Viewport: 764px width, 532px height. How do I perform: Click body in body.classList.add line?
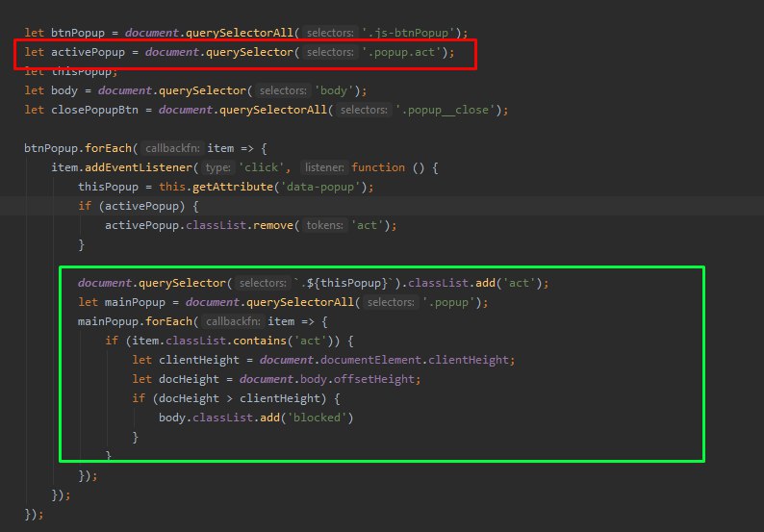(172, 418)
